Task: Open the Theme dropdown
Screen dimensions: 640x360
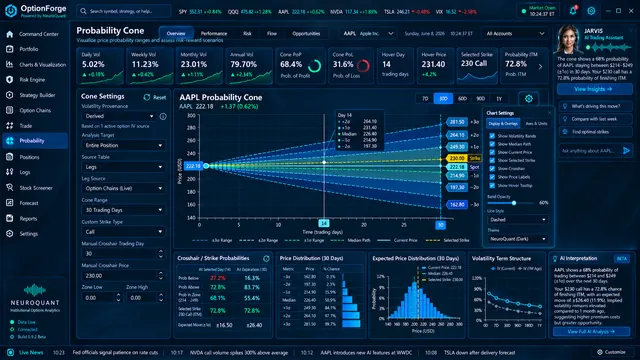Action: (x=517, y=239)
